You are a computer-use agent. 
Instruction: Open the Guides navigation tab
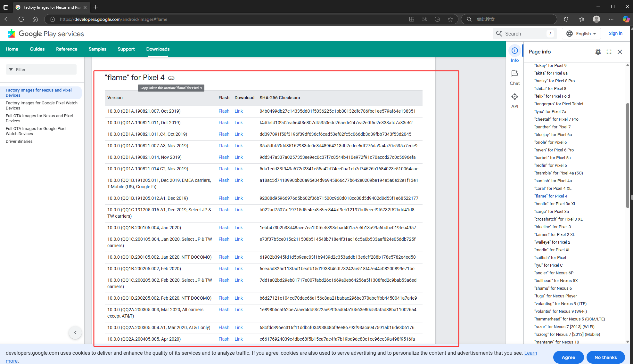(37, 49)
